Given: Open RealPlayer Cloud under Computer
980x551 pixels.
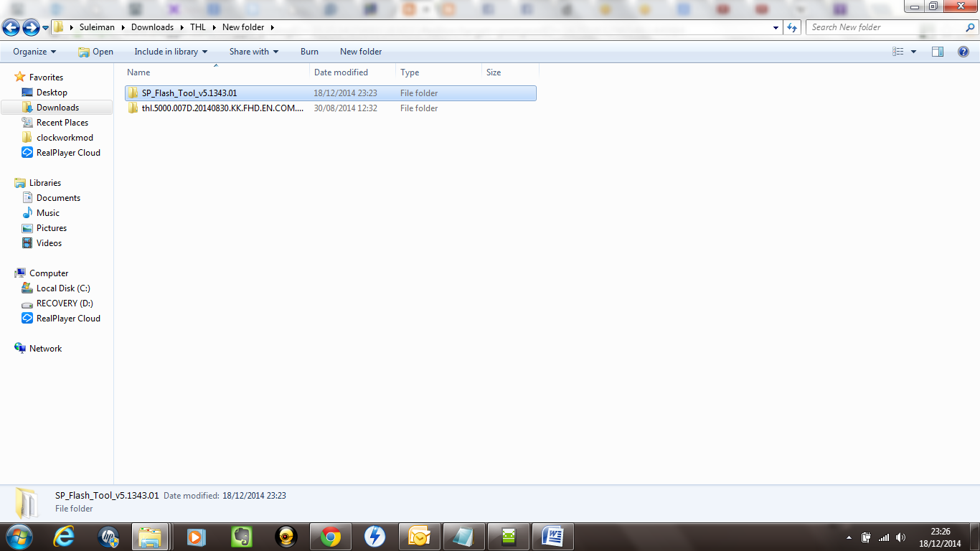Looking at the screenshot, I should pos(68,319).
